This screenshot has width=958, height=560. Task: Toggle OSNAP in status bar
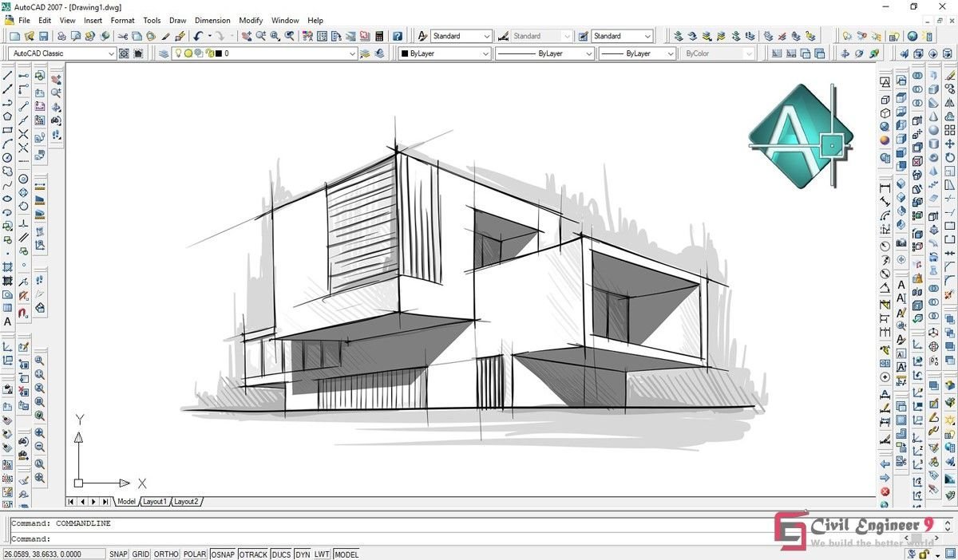223,554
